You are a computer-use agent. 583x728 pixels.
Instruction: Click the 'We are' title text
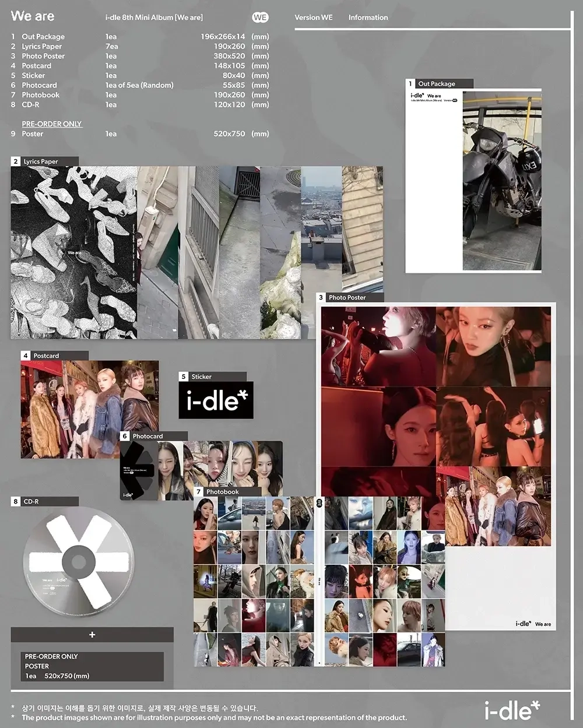pyautogui.click(x=32, y=16)
